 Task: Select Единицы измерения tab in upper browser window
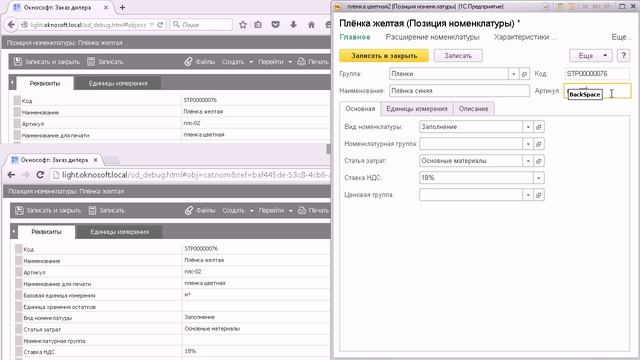coord(118,83)
